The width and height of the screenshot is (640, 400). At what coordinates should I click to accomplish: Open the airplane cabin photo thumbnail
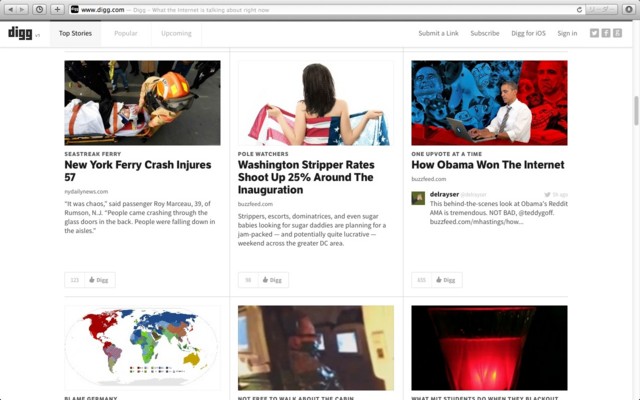[x=316, y=348]
